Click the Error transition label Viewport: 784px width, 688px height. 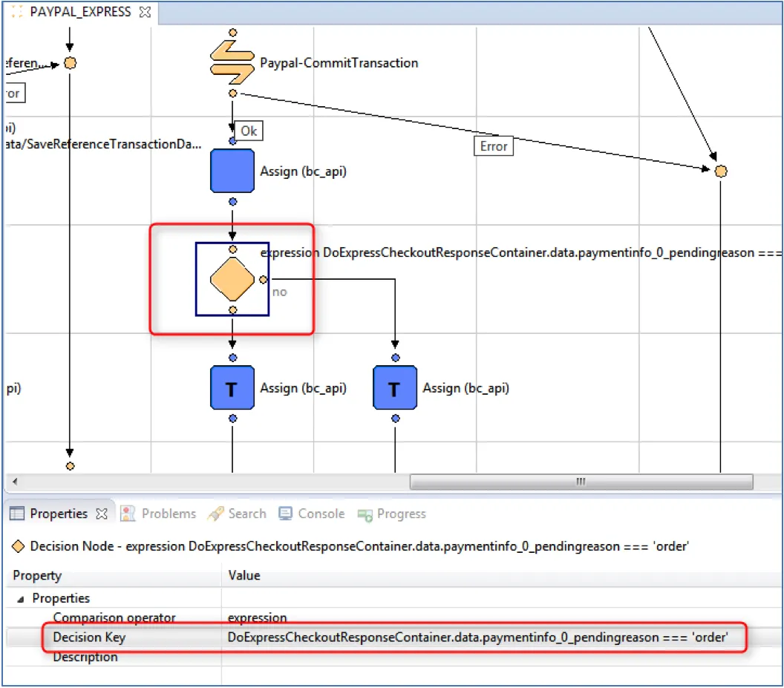pos(494,146)
